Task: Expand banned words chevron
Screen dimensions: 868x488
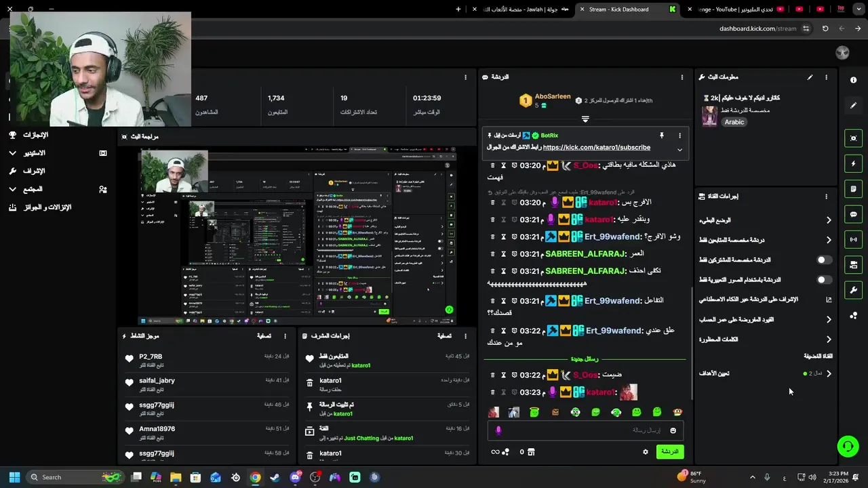Action: (829, 340)
